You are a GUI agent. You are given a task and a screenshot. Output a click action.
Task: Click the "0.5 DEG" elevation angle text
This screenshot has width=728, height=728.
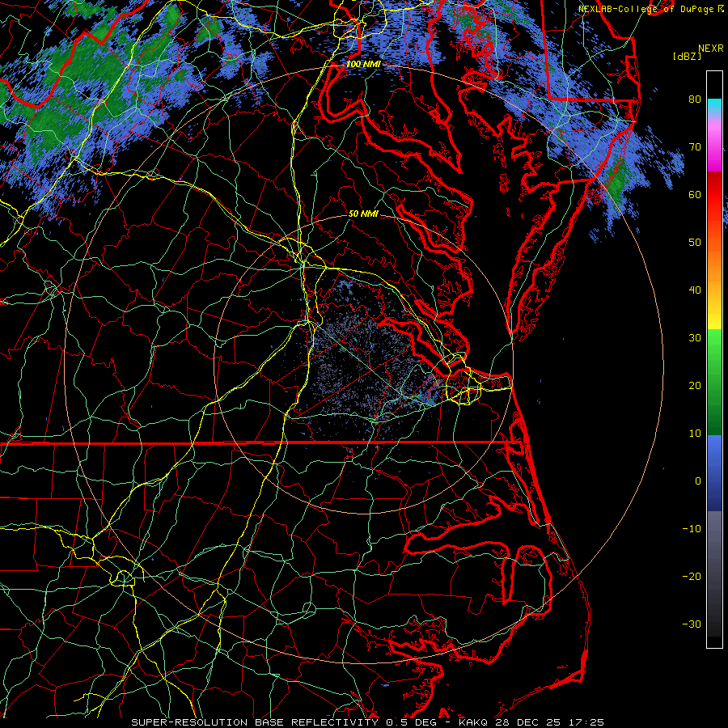411,722
